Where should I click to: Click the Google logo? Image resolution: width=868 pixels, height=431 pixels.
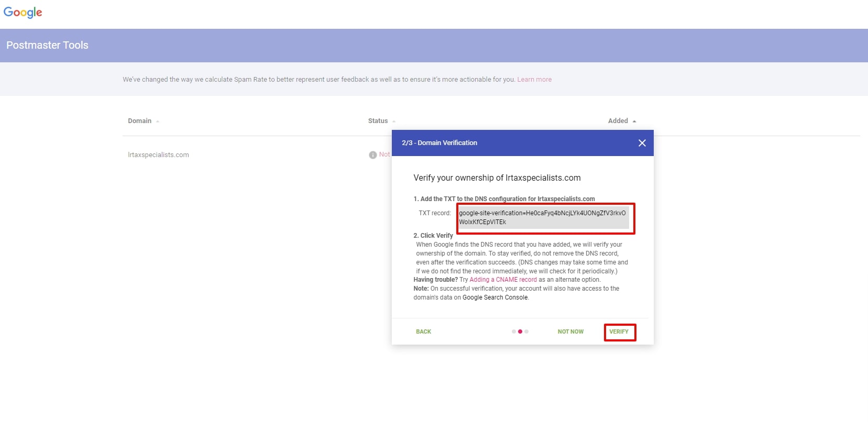coord(23,13)
